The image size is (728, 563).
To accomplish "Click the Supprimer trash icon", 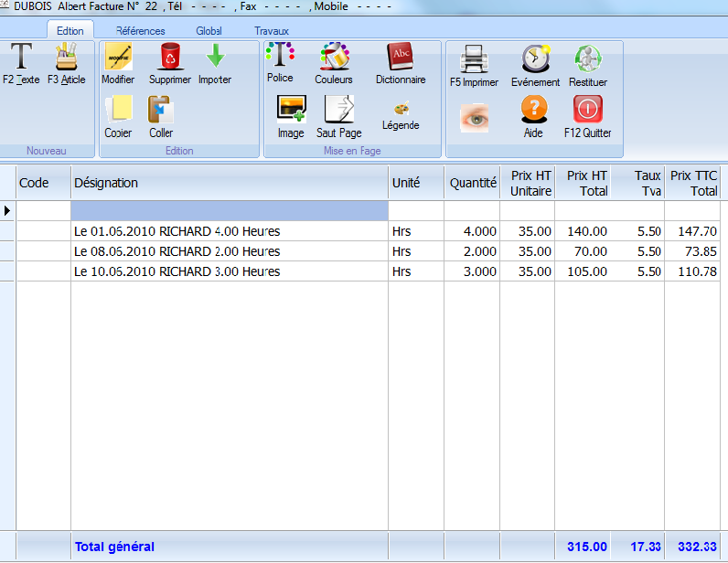I will click(170, 58).
